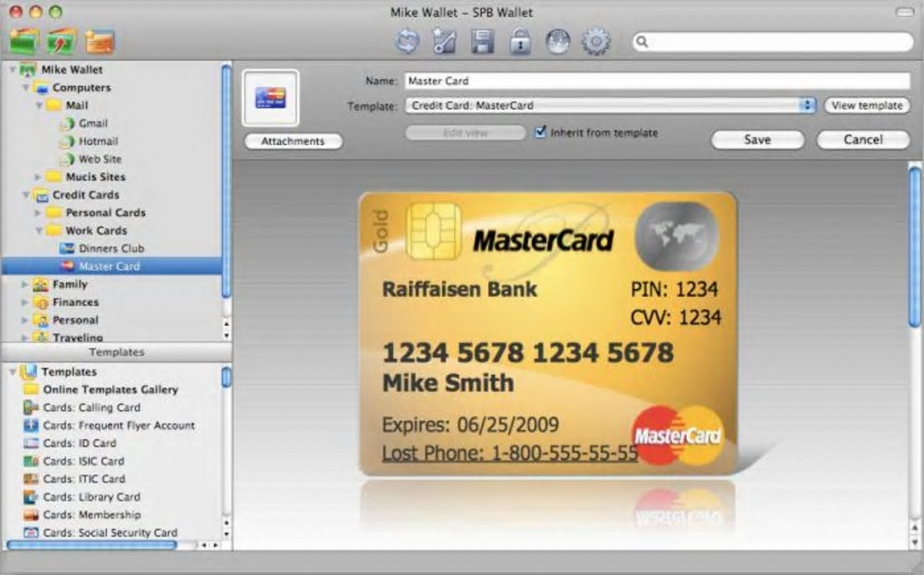
Task: Expand the Personal category arrow
Action: click(x=24, y=321)
